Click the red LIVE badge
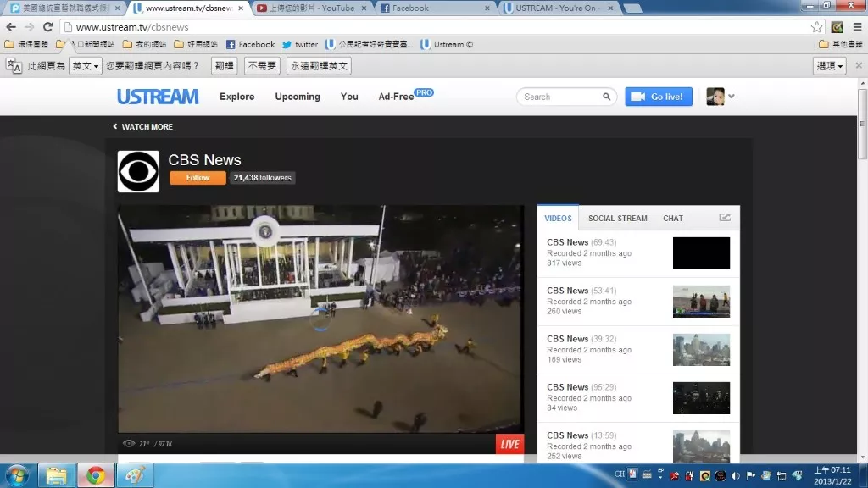Image resolution: width=868 pixels, height=488 pixels. pyautogui.click(x=509, y=444)
